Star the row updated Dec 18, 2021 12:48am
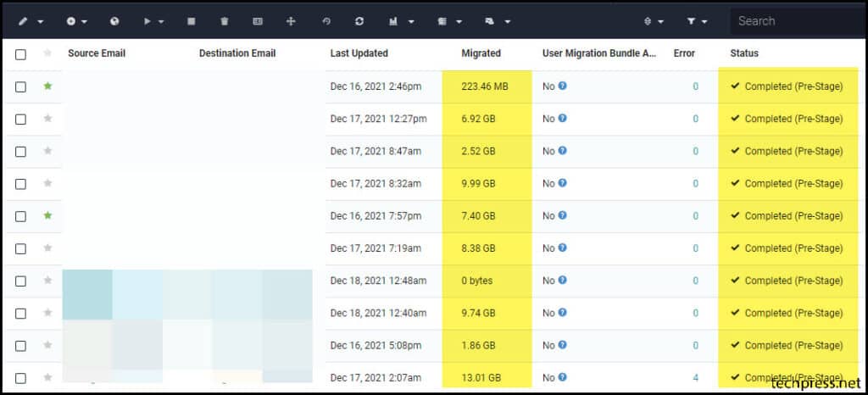The image size is (868, 395). tap(47, 280)
